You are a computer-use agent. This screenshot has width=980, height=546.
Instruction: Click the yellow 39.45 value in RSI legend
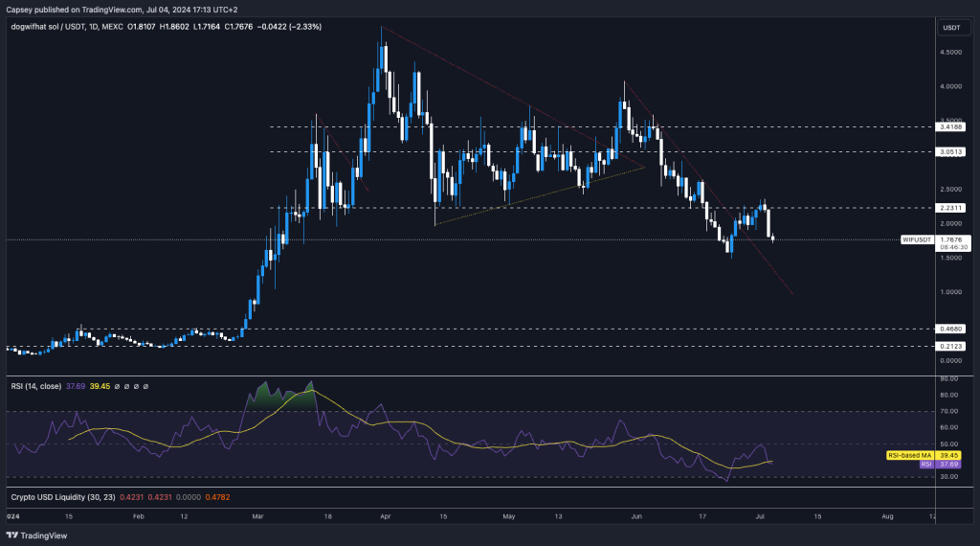tap(100, 387)
